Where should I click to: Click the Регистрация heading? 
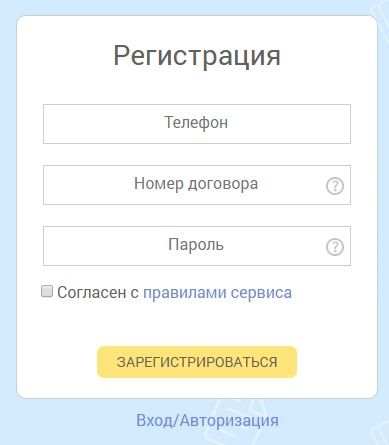click(x=197, y=56)
